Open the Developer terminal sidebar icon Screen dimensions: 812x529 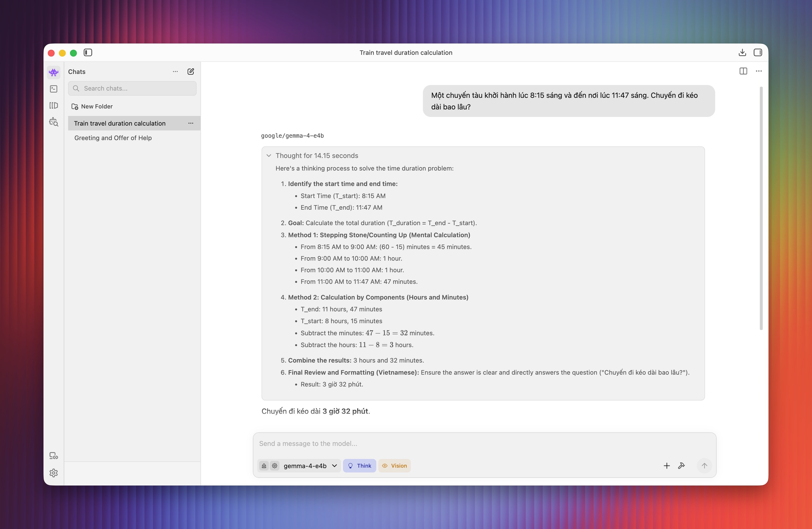[x=54, y=89]
